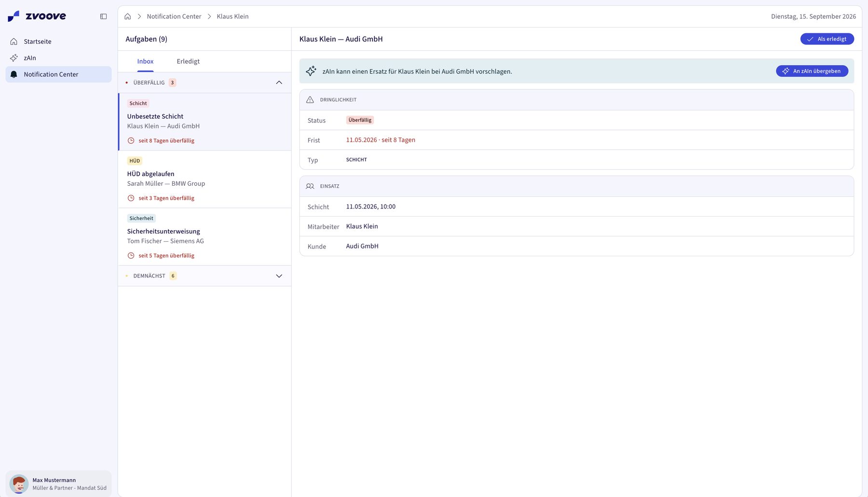Viewport: 868px width, 497px height.
Task: Click the detail title Klaus Klein — Audi GmbH
Action: (x=341, y=39)
